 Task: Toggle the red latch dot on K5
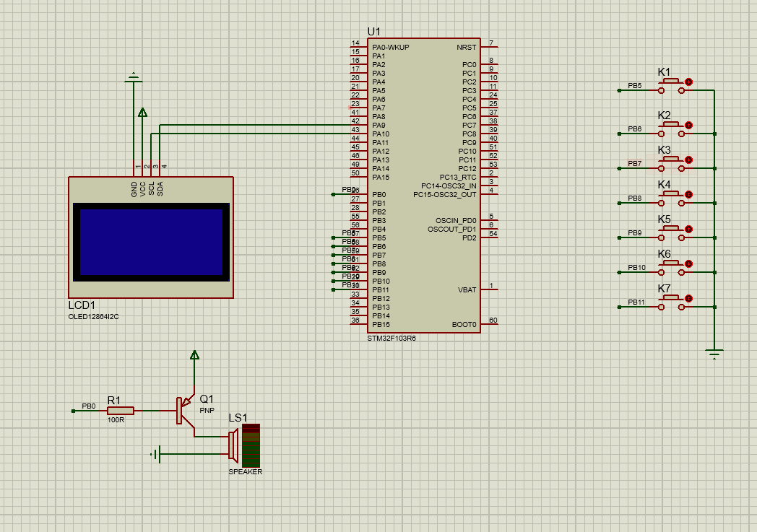point(689,229)
